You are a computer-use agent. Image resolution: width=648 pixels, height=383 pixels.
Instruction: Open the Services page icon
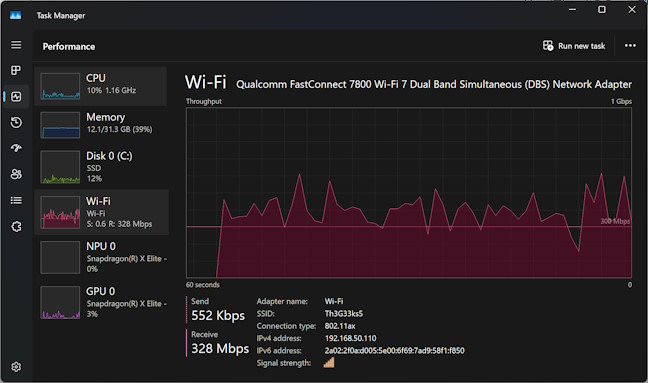tap(16, 226)
